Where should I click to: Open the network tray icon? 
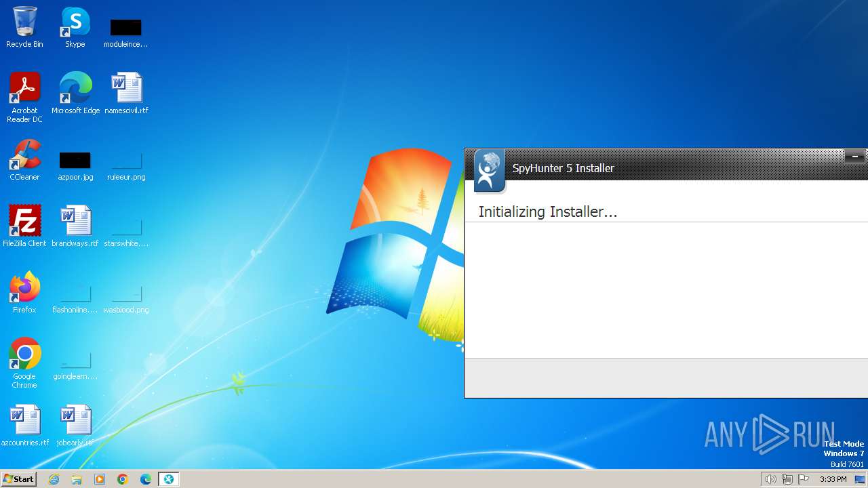pyautogui.click(x=787, y=479)
